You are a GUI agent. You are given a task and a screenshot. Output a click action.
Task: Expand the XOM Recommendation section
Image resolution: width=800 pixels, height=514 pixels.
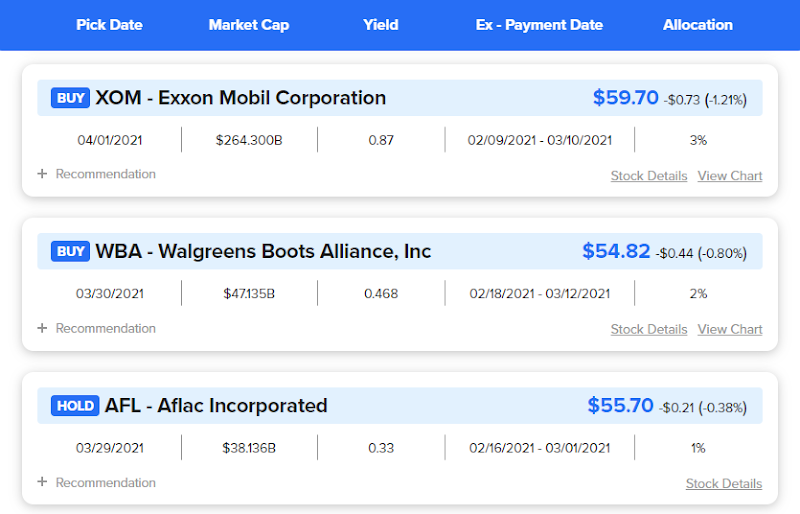97,174
